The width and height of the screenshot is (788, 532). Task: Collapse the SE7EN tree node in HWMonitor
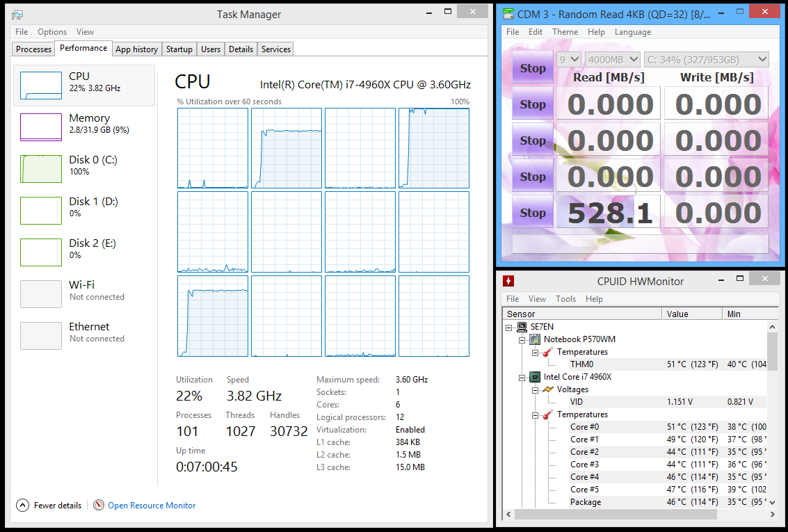click(x=509, y=328)
